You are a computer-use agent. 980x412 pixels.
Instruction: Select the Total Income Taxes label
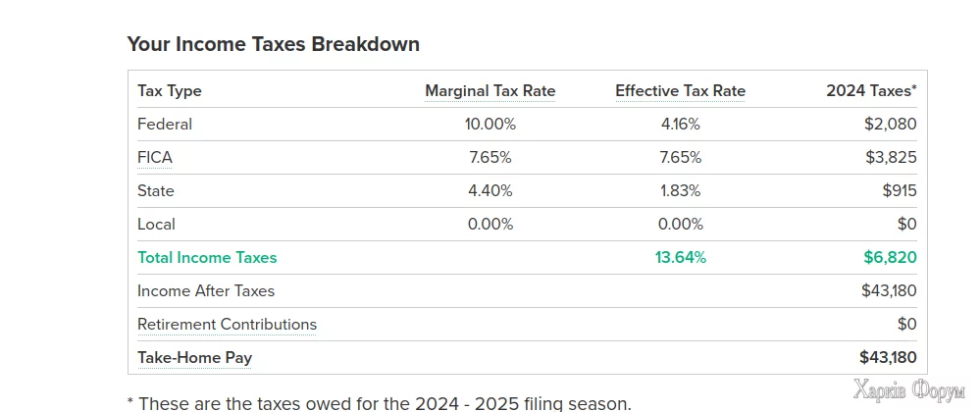(x=207, y=258)
